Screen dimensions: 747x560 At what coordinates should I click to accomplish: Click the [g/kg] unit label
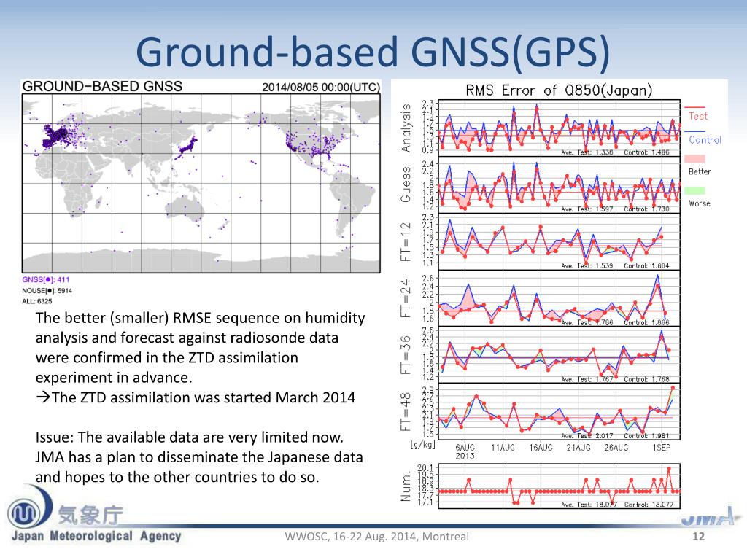tap(422, 445)
